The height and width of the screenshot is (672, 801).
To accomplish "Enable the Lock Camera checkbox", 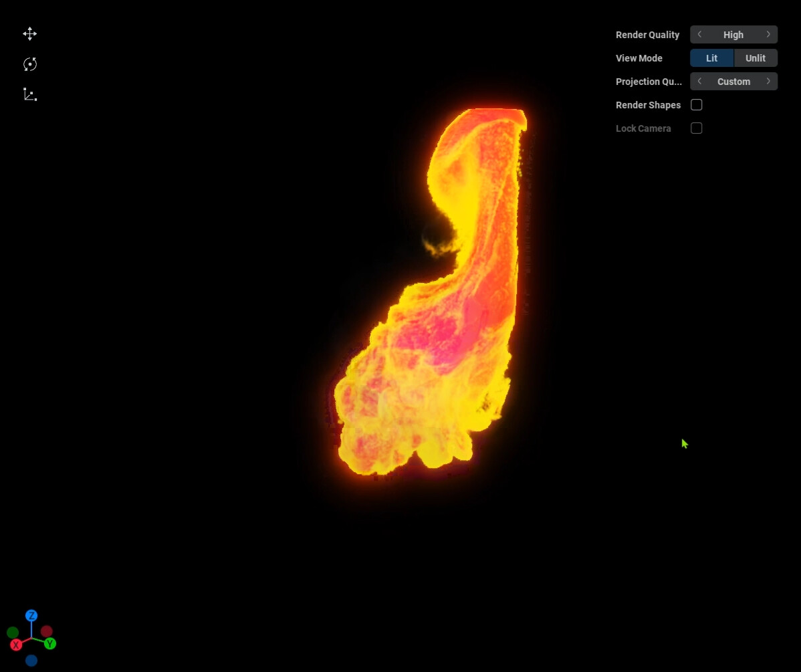I will (x=696, y=128).
